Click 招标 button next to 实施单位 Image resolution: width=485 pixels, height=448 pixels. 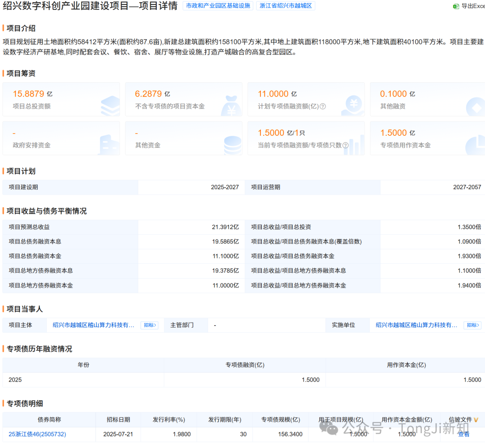click(x=472, y=325)
